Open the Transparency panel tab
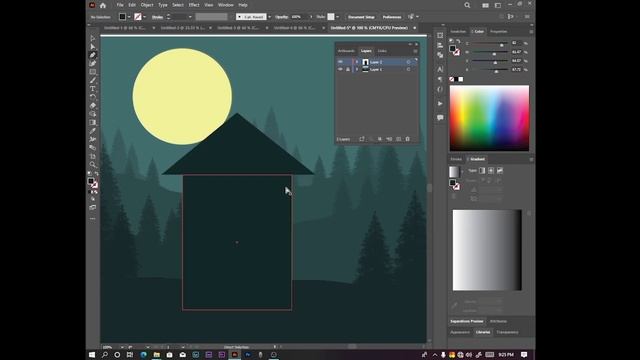640x360 pixels. pyautogui.click(x=507, y=332)
